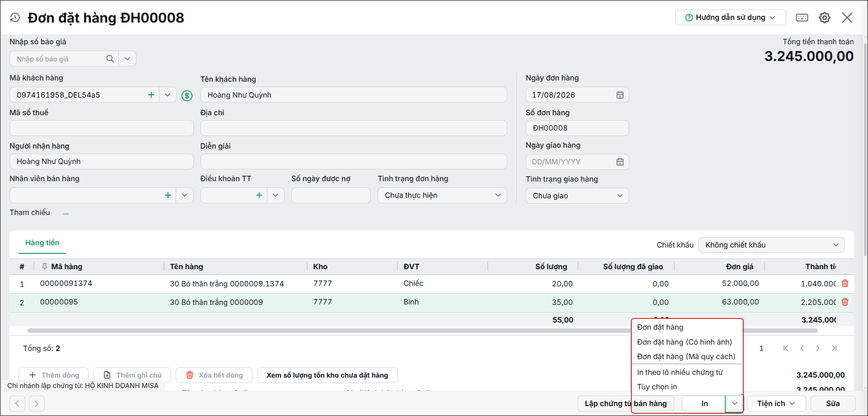Viewport: 868px width, 416px height.
Task: Click search icon in quote number field
Action: (x=110, y=59)
